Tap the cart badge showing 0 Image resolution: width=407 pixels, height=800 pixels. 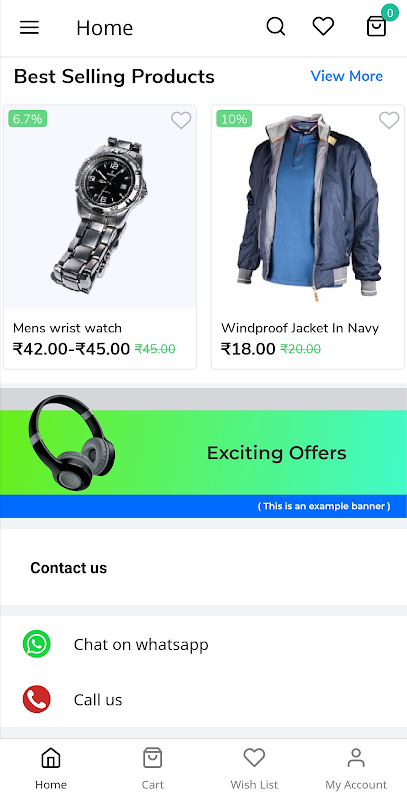point(390,13)
